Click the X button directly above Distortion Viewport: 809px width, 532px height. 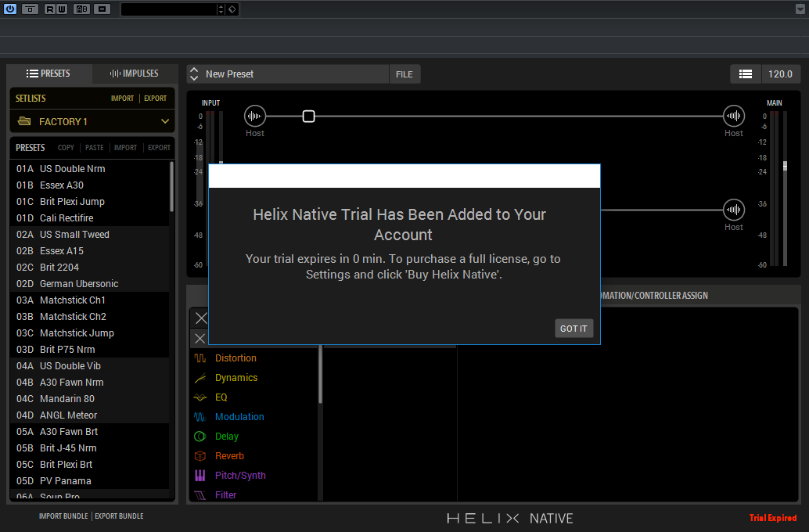200,339
